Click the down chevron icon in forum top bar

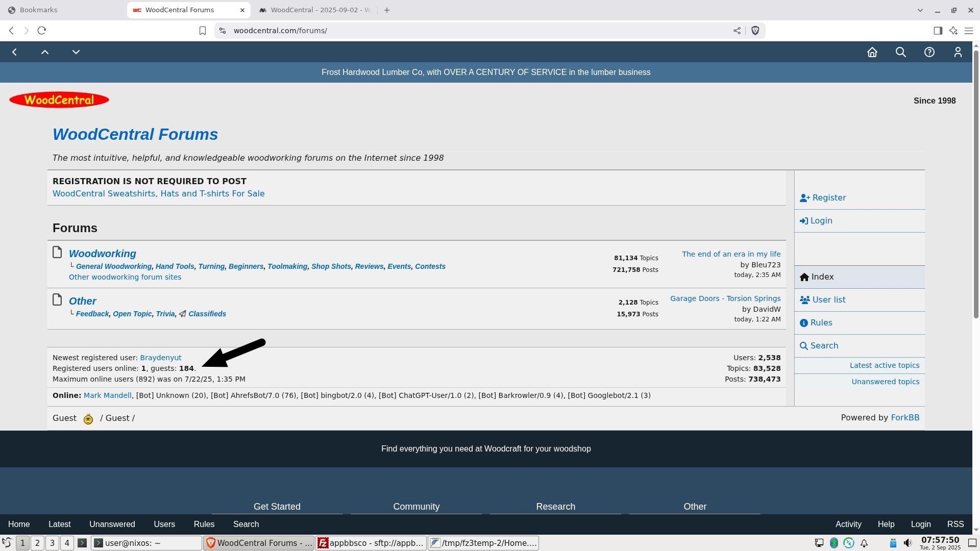76,52
